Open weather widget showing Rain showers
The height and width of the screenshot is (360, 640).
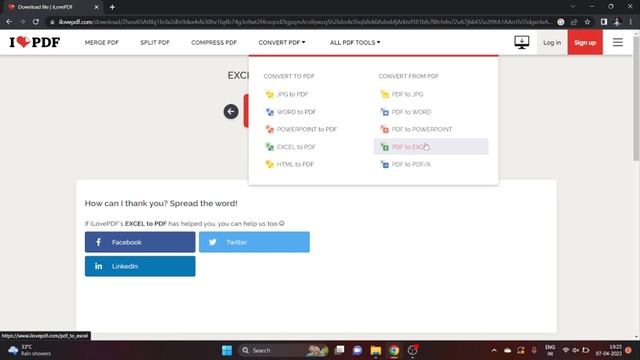pyautogui.click(x=29, y=350)
